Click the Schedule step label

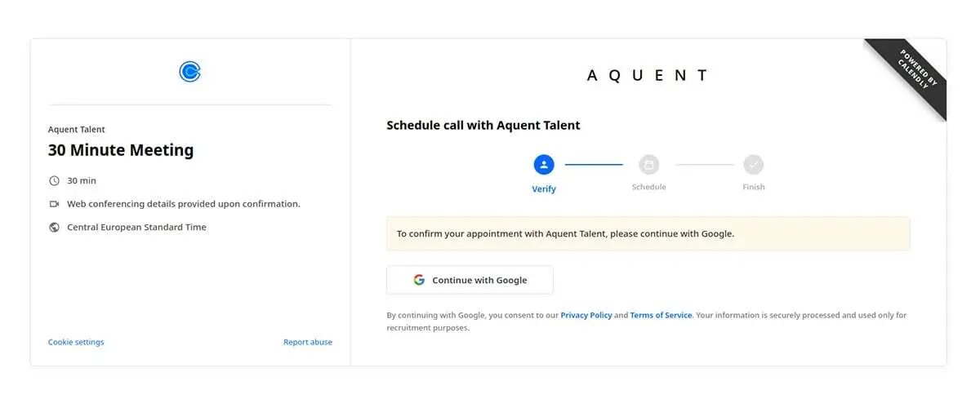click(649, 187)
